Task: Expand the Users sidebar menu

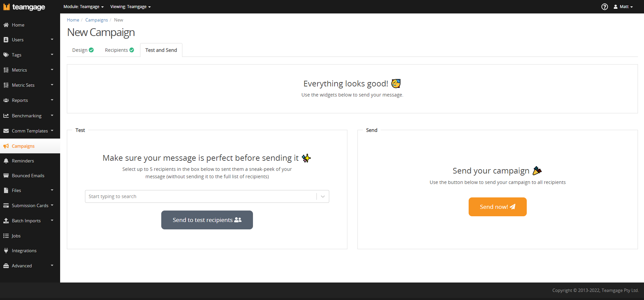Action: click(x=52, y=39)
